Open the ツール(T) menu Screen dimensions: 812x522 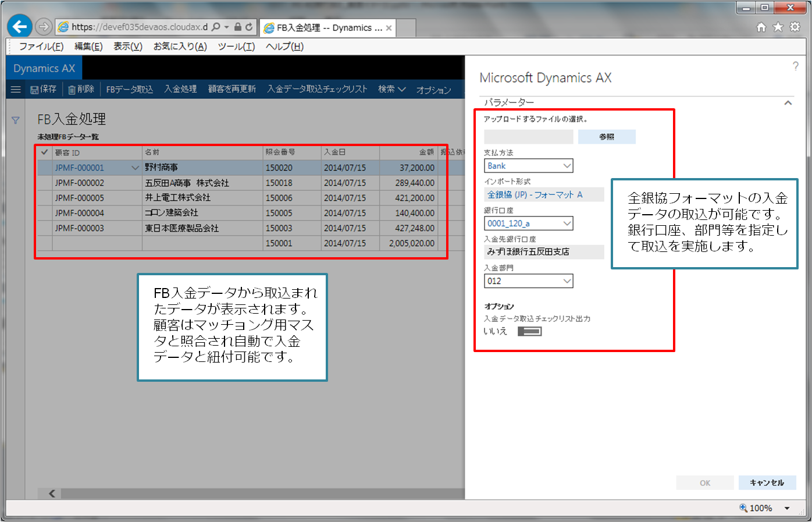click(236, 47)
